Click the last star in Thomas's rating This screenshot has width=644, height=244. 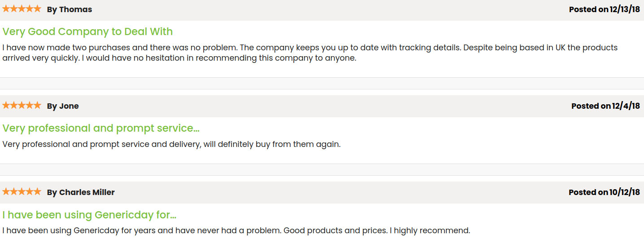37,9
